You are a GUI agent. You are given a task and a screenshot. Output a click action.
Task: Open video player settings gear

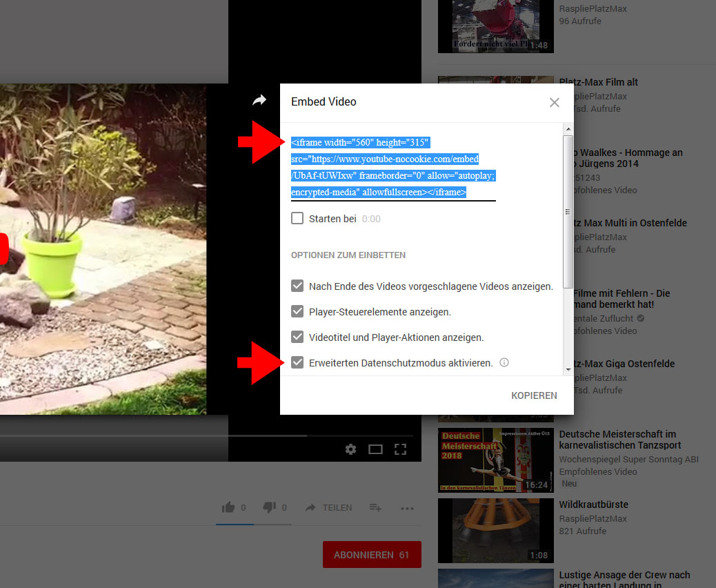[350, 449]
